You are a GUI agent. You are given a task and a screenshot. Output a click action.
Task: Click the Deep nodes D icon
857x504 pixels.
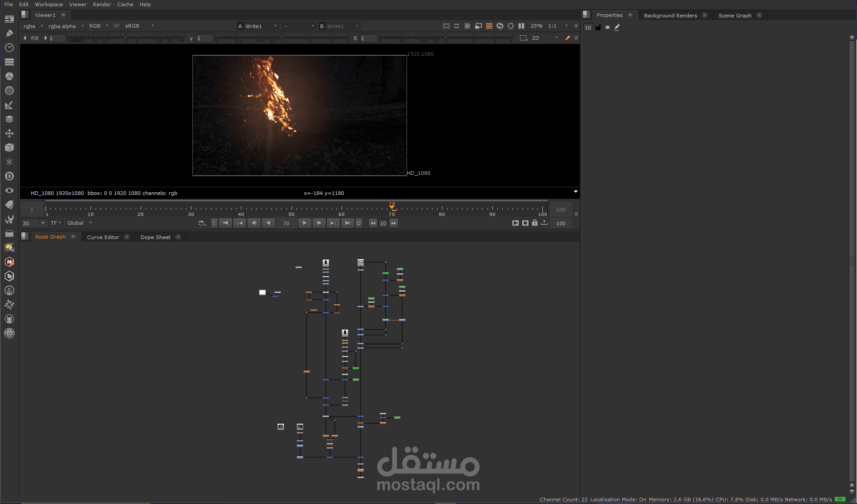[9, 176]
